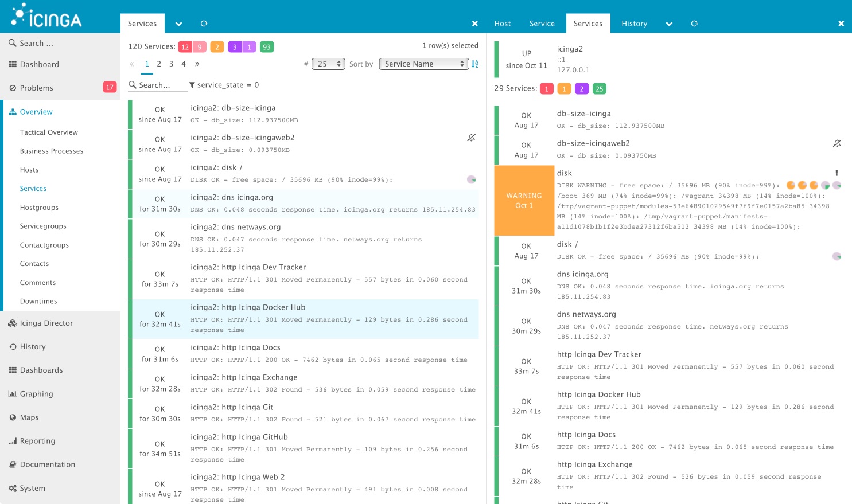
Task: Click the filter Search field
Action: 158,85
